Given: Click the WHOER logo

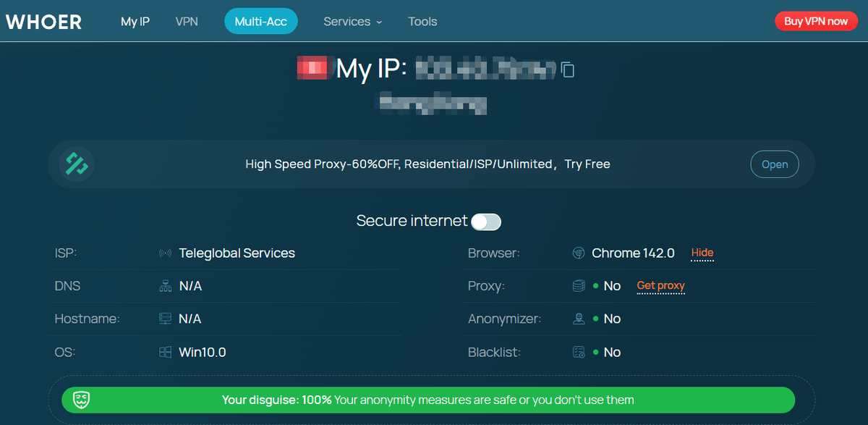Looking at the screenshot, I should click(x=43, y=21).
